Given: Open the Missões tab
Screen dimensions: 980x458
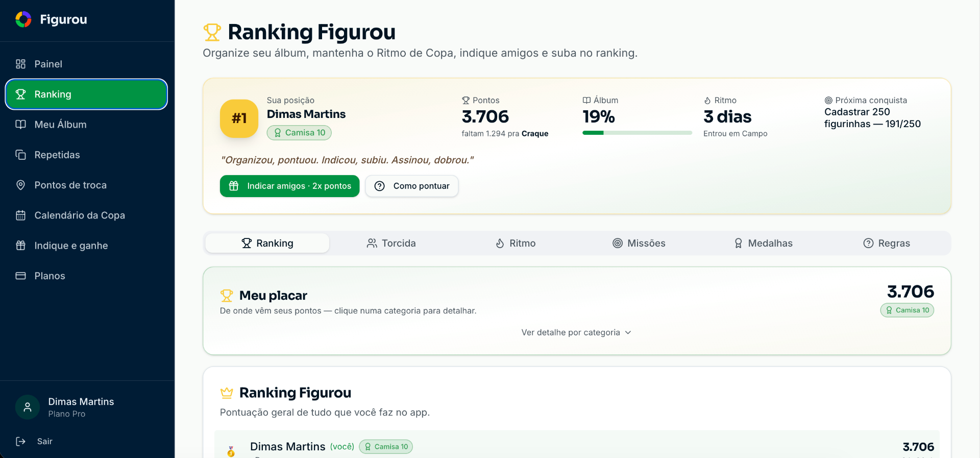Looking at the screenshot, I should [640, 243].
